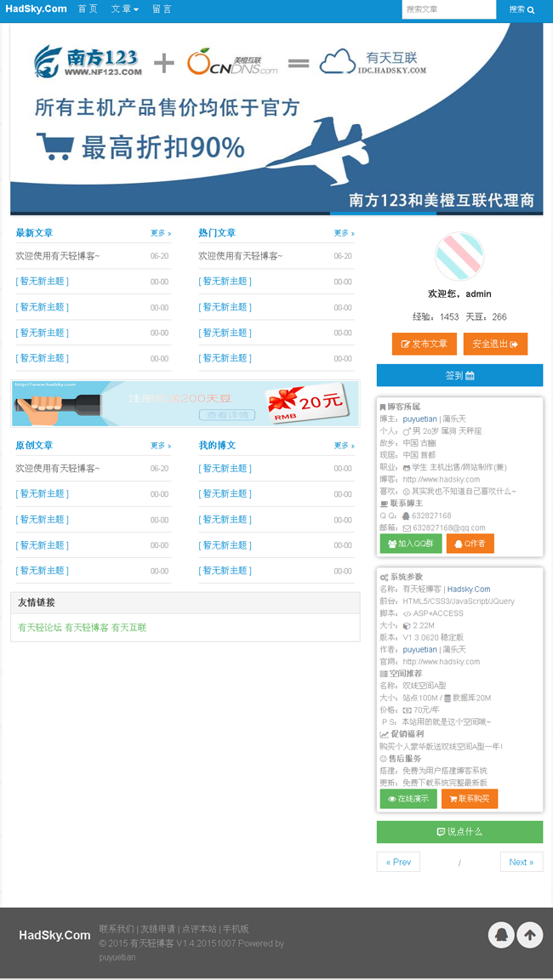Click the blog URL http://www.hadsky.com beside 博客
The height and width of the screenshot is (980, 553).
pyautogui.click(x=442, y=480)
